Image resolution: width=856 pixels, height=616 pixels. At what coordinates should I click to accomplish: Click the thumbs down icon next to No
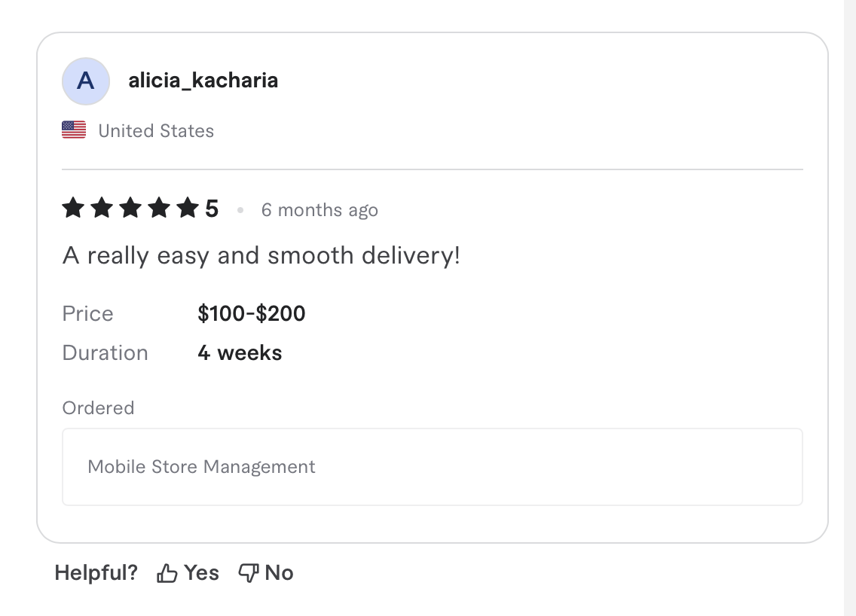point(248,572)
